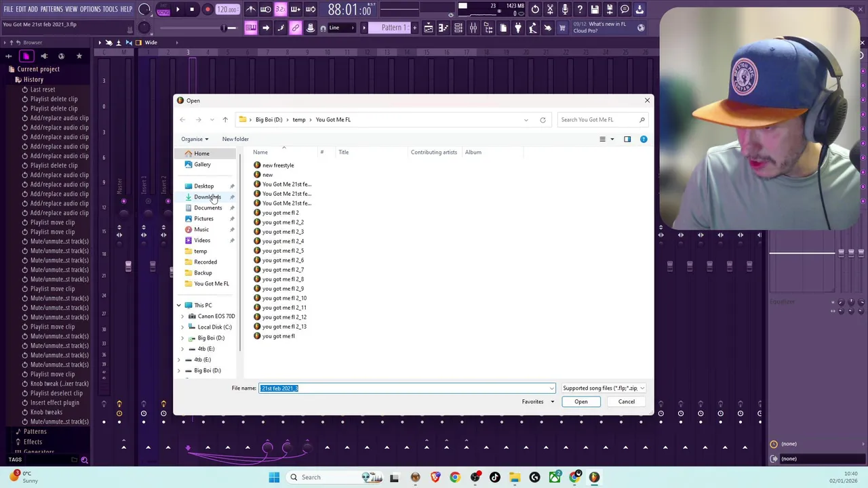Expand the Local Disk (C:) node

click(x=182, y=327)
